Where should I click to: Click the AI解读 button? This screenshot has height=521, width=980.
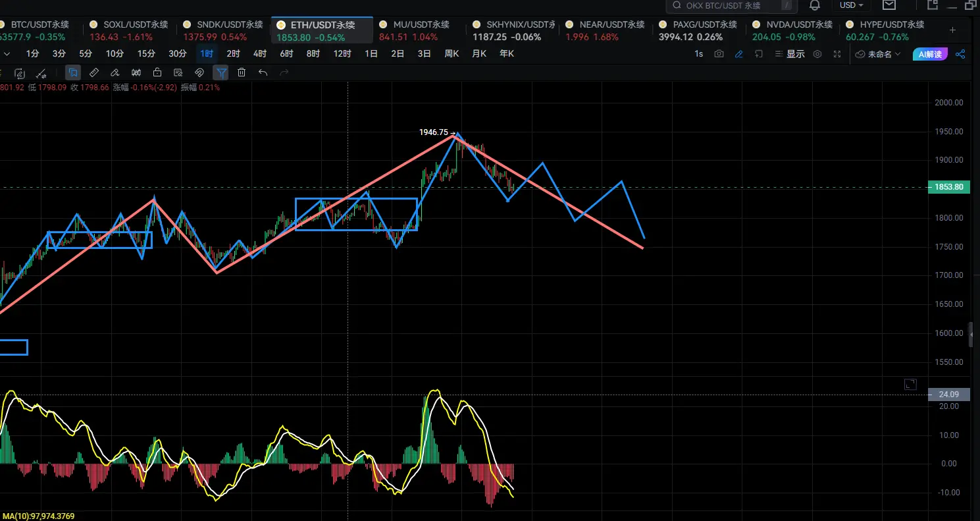pyautogui.click(x=931, y=54)
